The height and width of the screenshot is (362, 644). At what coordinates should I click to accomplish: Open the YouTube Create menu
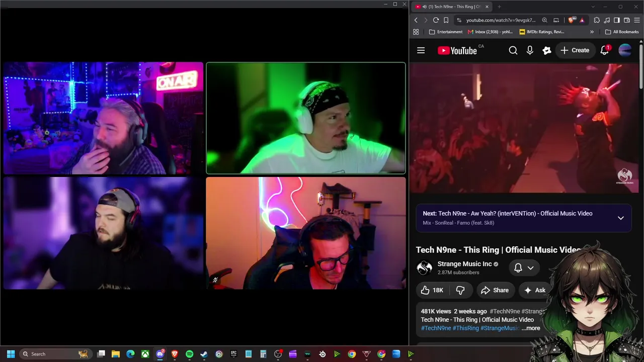tap(575, 50)
